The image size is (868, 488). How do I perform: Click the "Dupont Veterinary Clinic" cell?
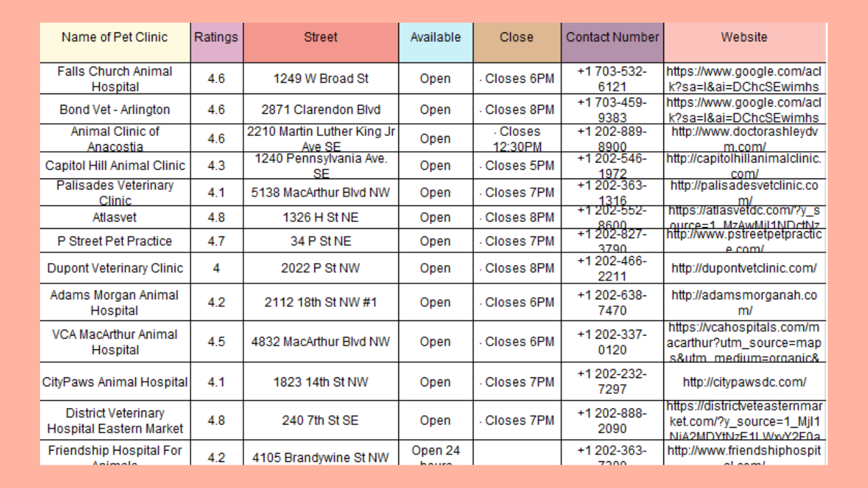[x=115, y=268]
